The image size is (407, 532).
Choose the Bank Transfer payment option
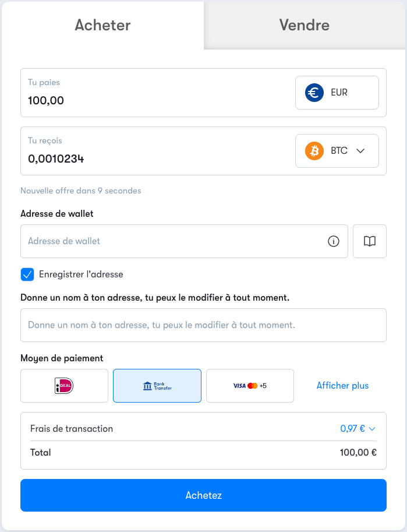(x=157, y=386)
